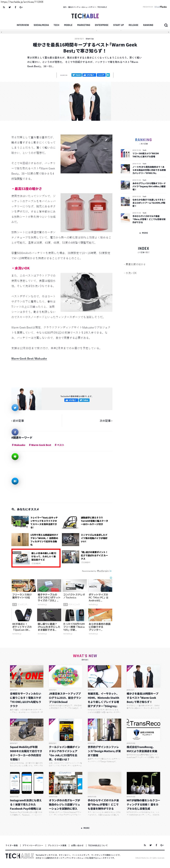The width and height of the screenshot is (170, 868).
Task: Select ENTERPRISE in the navigation bar
Action: coord(102,25)
